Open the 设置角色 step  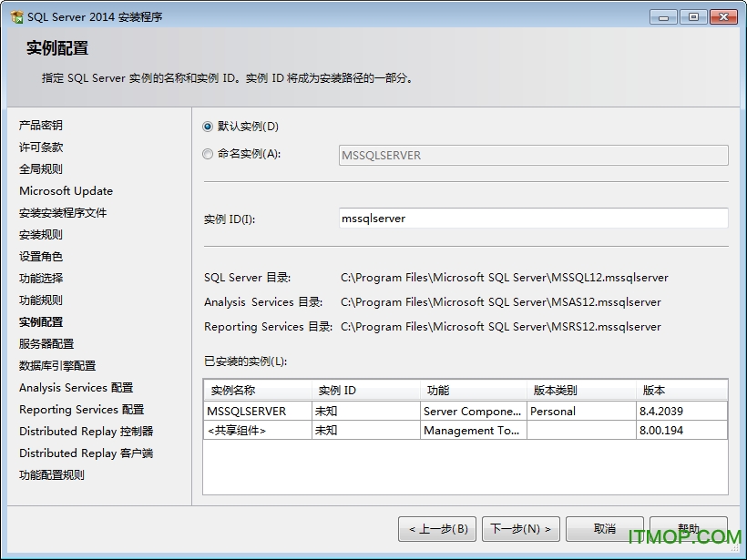pos(41,257)
